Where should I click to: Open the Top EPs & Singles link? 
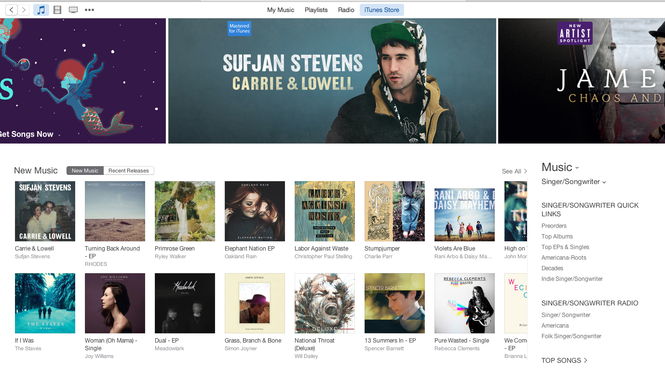pos(565,247)
